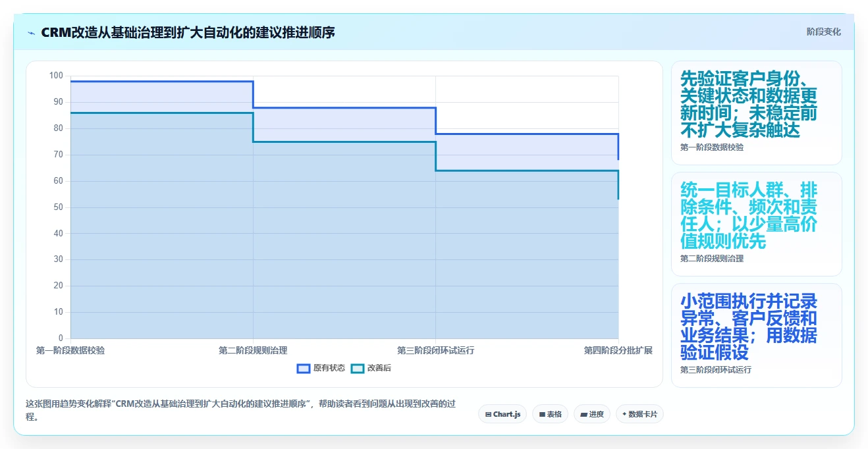
Task: Click the y-axis value 90
Action: coord(59,102)
